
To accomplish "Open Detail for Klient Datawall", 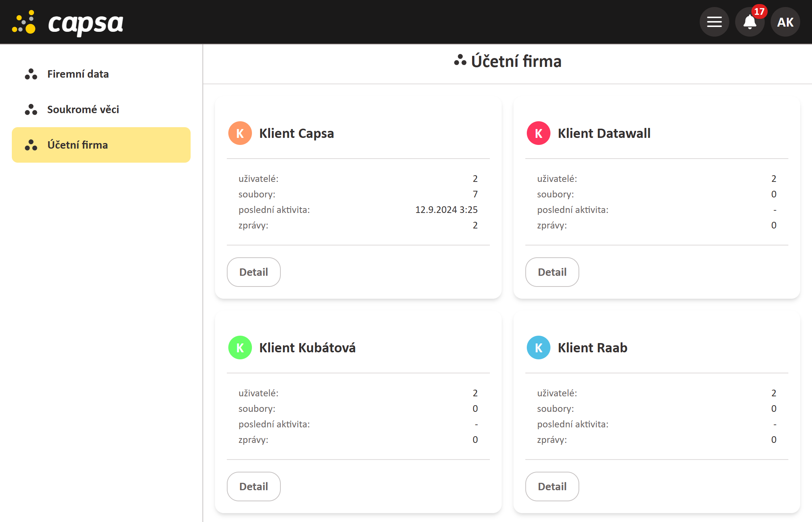I will 552,272.
